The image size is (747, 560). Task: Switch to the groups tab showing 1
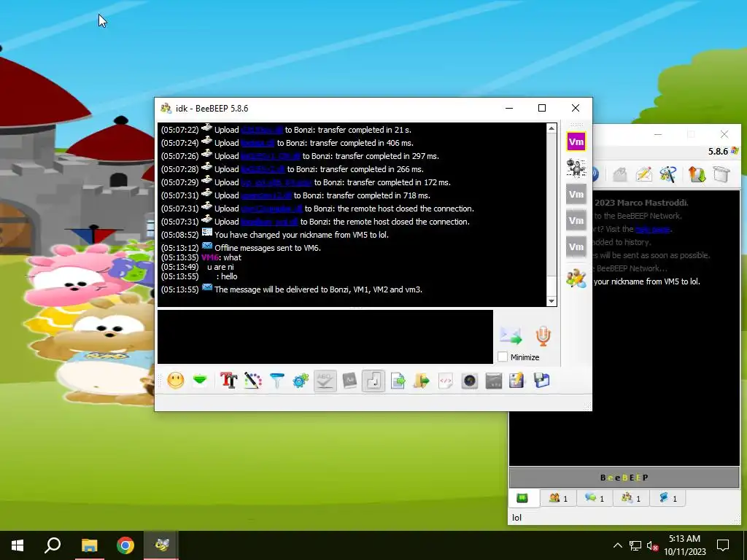631,498
